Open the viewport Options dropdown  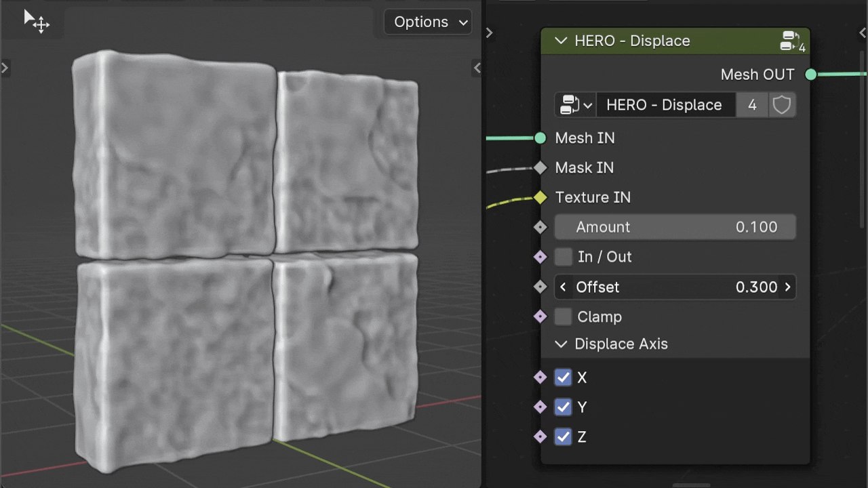(x=429, y=22)
